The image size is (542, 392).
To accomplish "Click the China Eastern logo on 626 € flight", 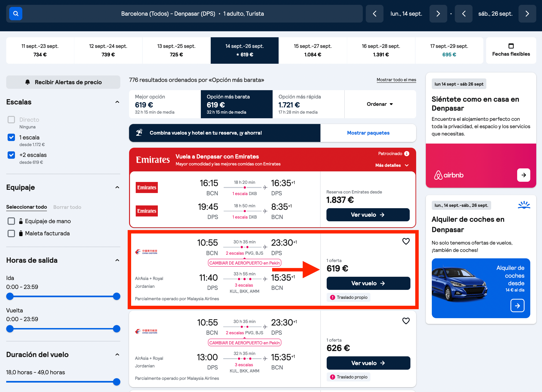I will [146, 331].
